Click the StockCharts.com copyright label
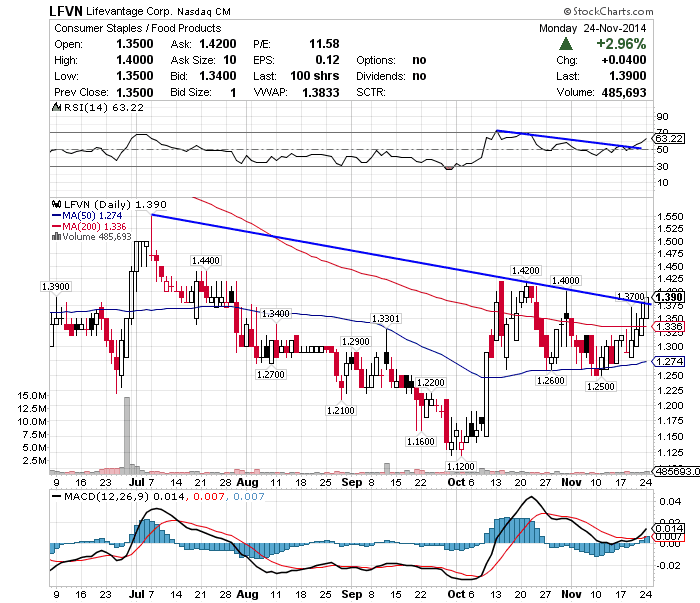This screenshot has width=700, height=603. coord(608,11)
